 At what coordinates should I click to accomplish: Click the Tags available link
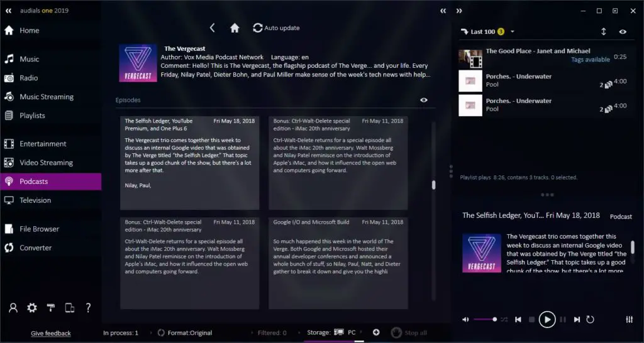[x=591, y=60]
